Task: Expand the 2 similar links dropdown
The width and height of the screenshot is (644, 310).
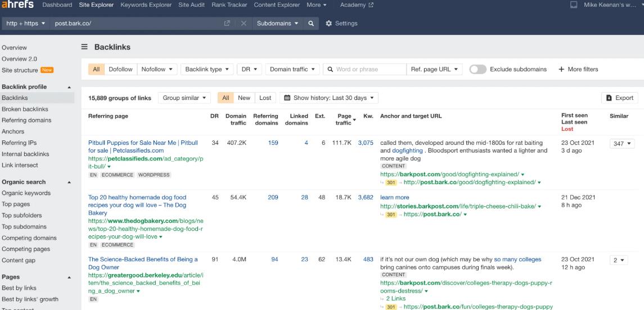Action: click(619, 261)
